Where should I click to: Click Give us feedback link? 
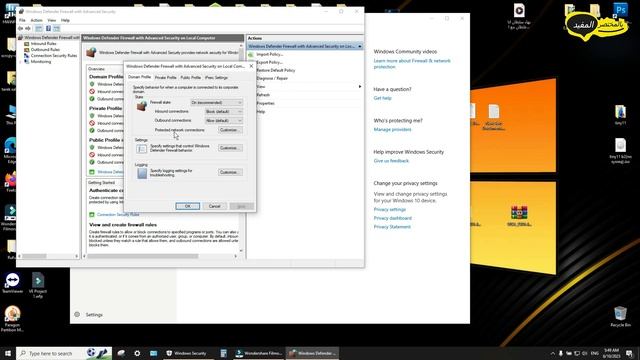point(391,161)
